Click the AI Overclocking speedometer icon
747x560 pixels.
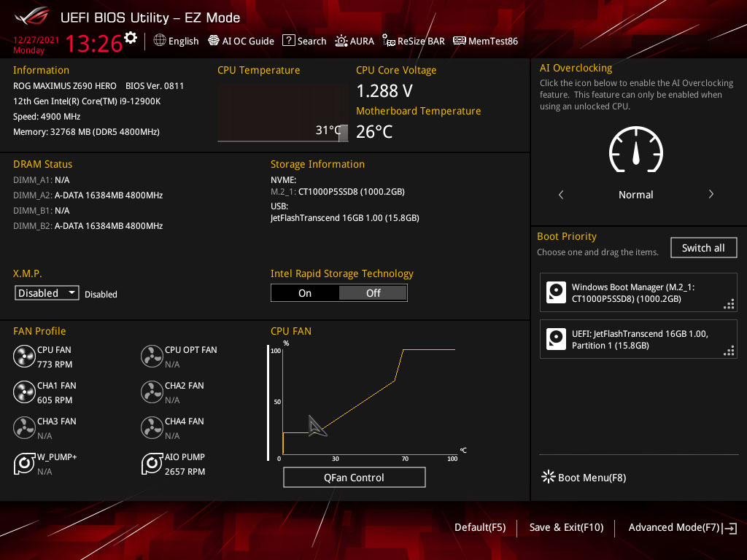tap(636, 149)
